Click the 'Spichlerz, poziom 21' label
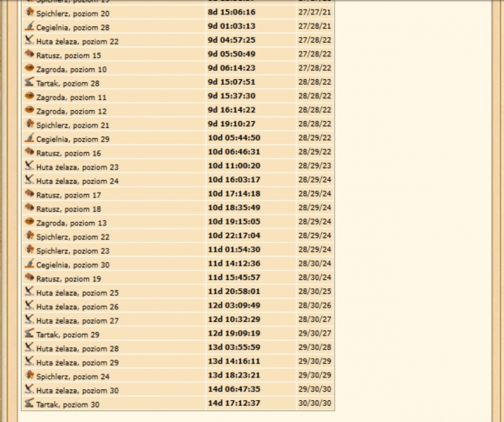The height and width of the screenshot is (422, 504). 72,124
